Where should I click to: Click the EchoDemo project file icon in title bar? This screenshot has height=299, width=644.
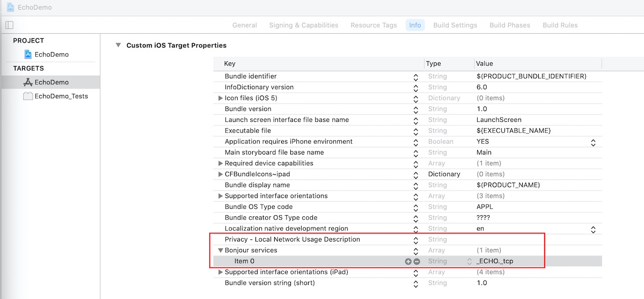[10, 8]
